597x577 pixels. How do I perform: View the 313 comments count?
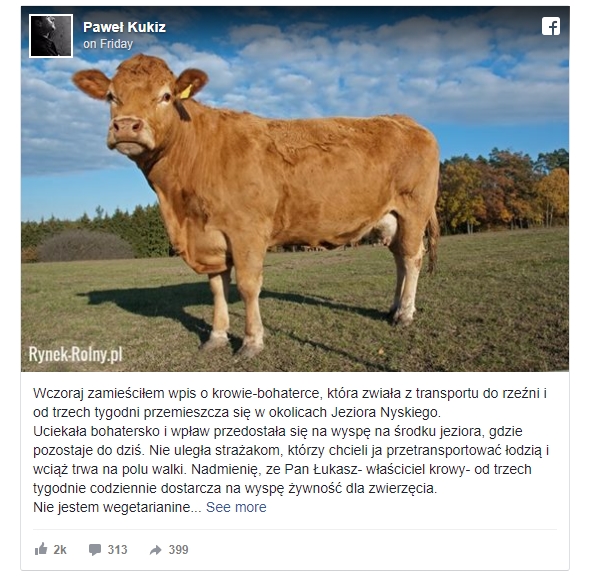click(117, 550)
